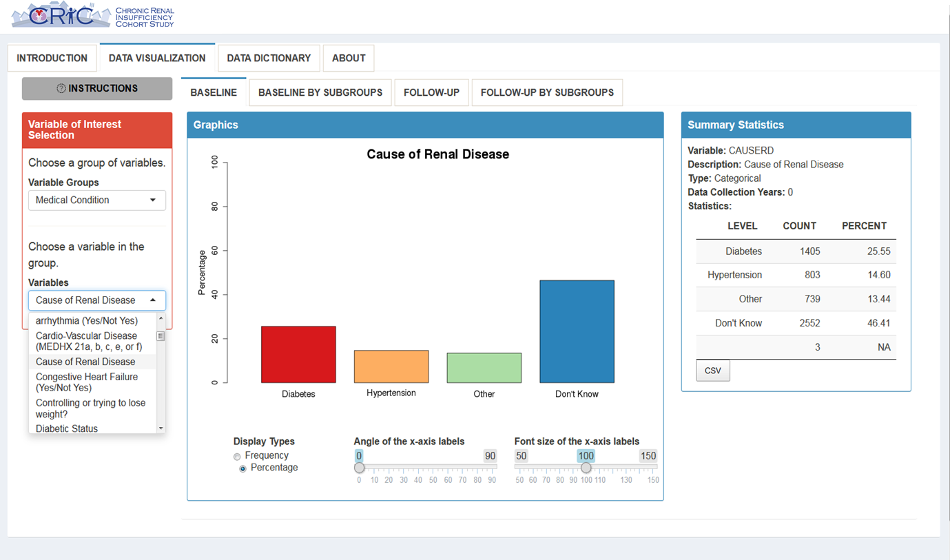This screenshot has width=950, height=560.
Task: Open the About tab
Action: [349, 58]
